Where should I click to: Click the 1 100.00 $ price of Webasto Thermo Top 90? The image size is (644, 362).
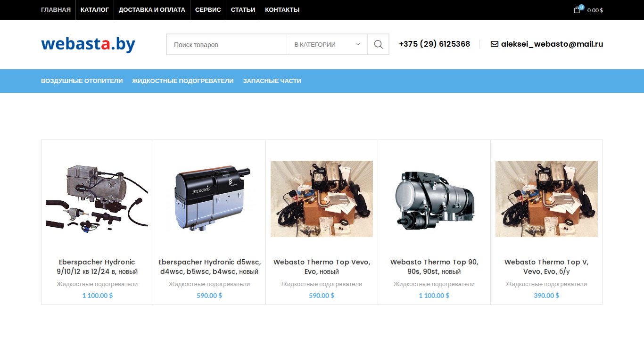(x=434, y=296)
